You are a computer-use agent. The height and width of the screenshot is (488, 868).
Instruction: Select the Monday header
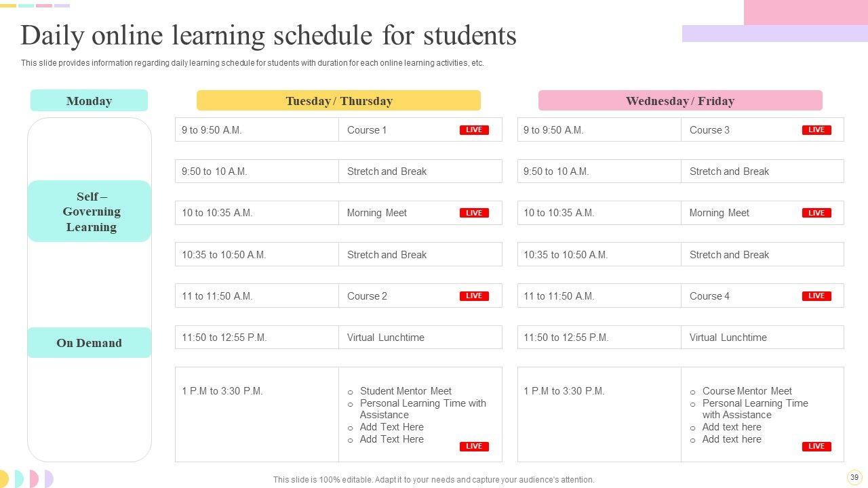click(89, 100)
